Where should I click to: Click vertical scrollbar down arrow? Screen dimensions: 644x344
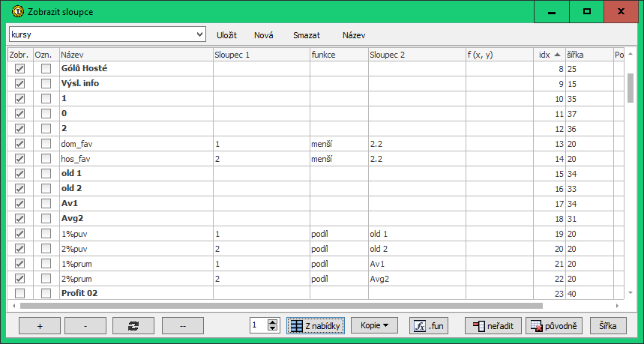(631, 293)
